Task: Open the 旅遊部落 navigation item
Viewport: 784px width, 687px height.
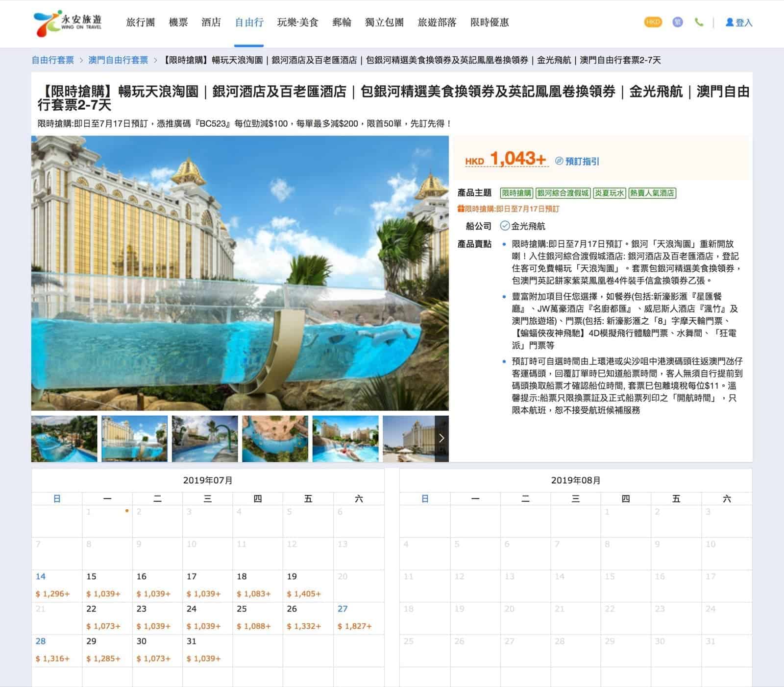Action: (437, 23)
